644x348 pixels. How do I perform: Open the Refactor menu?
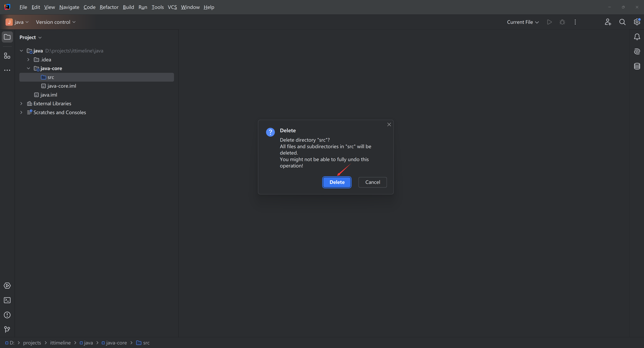pos(109,7)
